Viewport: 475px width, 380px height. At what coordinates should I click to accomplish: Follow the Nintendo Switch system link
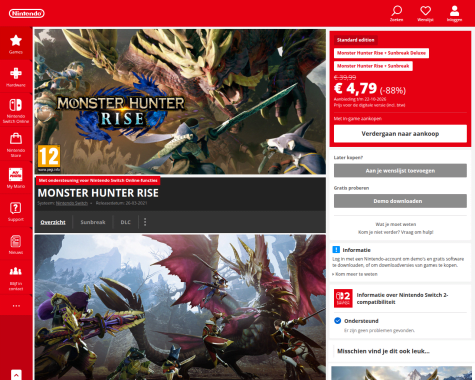pyautogui.click(x=72, y=203)
